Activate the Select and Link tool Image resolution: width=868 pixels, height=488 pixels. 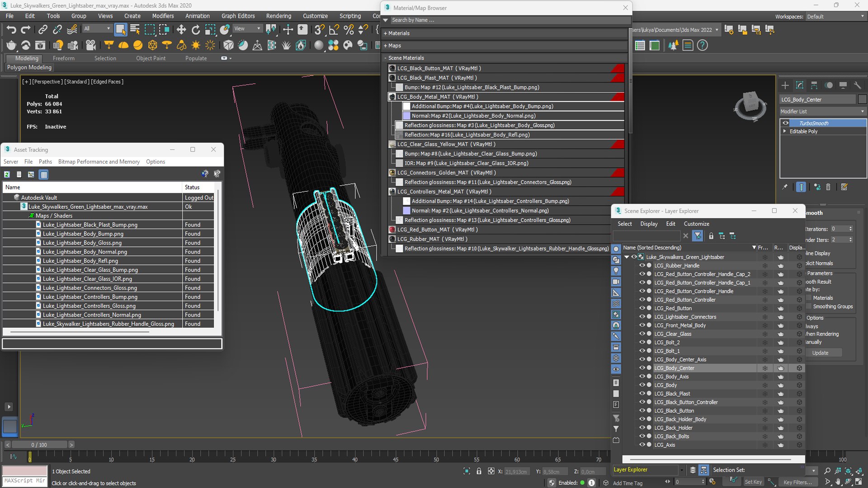click(42, 30)
